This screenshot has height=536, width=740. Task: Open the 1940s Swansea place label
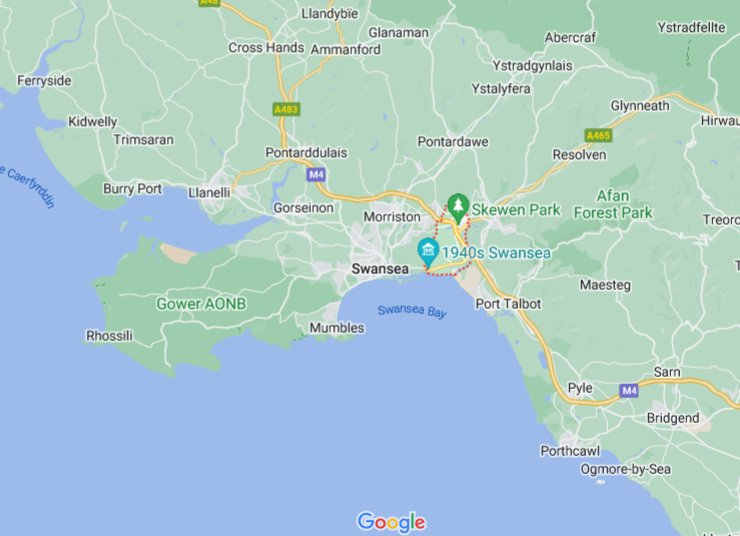click(x=496, y=253)
